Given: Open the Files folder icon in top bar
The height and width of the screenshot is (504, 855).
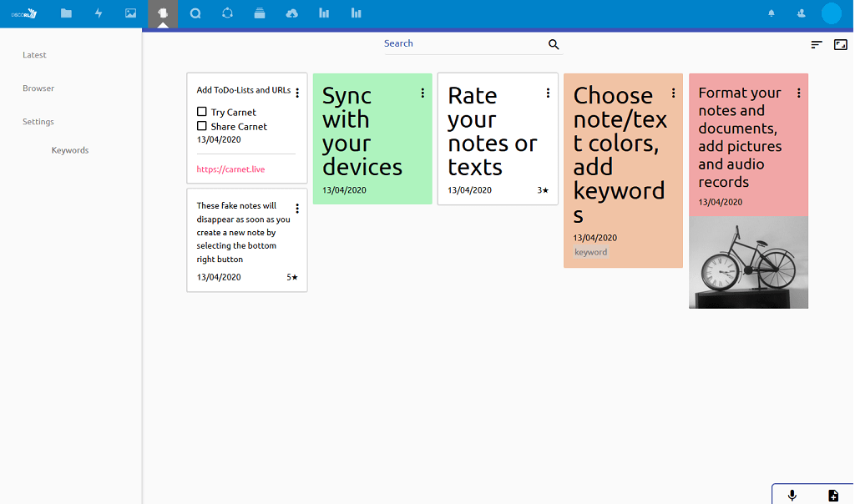Looking at the screenshot, I should click(x=66, y=13).
